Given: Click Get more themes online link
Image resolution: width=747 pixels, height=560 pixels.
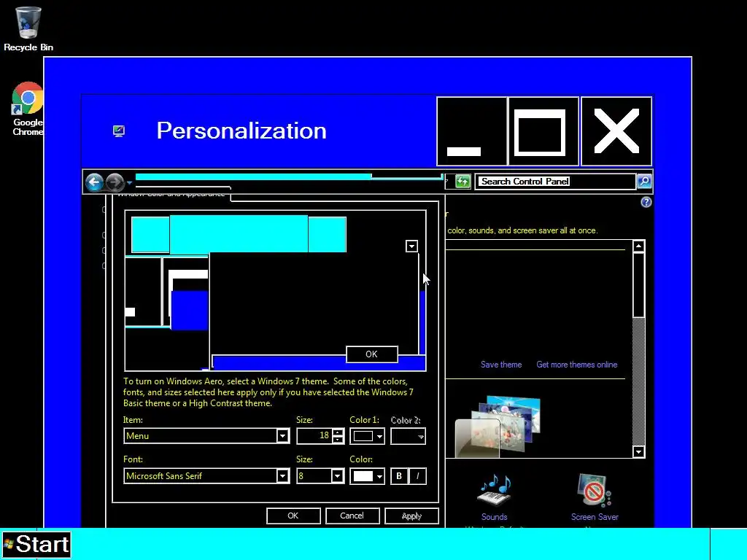Looking at the screenshot, I should (x=576, y=365).
